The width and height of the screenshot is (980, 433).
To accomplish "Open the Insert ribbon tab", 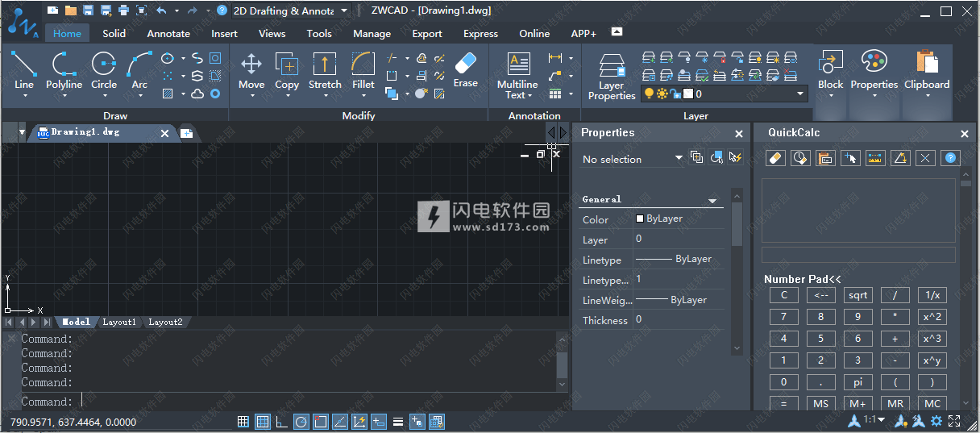I will tap(224, 33).
